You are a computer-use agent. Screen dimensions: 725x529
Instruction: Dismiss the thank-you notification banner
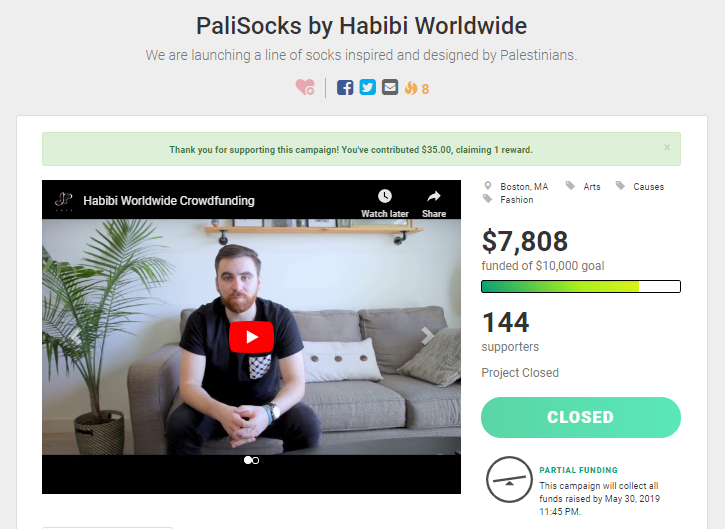tap(667, 148)
